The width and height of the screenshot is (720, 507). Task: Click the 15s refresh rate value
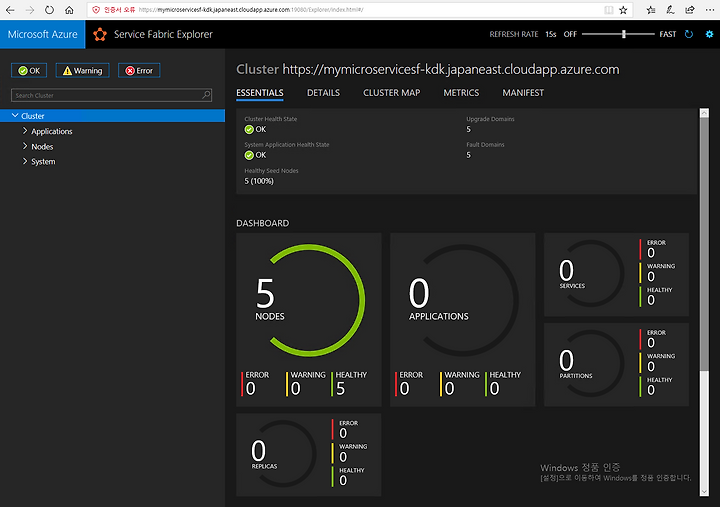[551, 34]
